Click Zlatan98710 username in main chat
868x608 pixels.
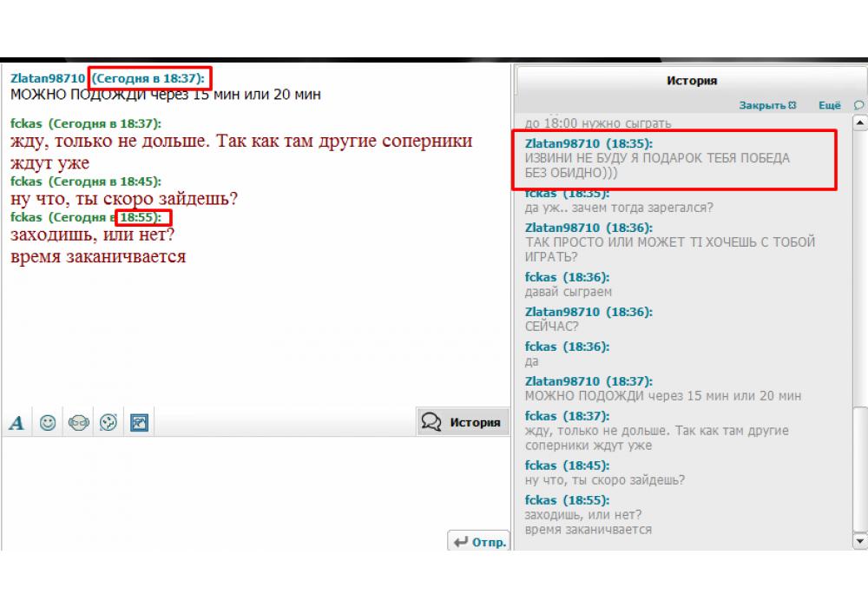point(48,77)
